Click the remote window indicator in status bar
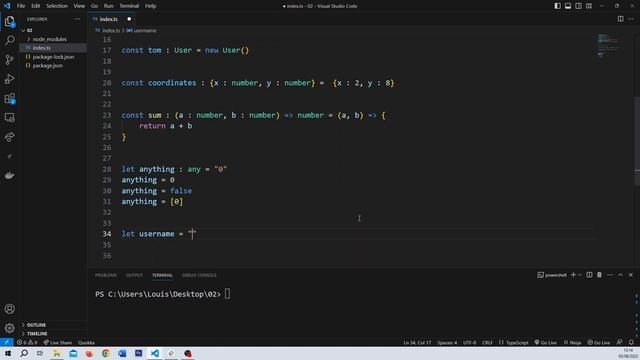 7,342
